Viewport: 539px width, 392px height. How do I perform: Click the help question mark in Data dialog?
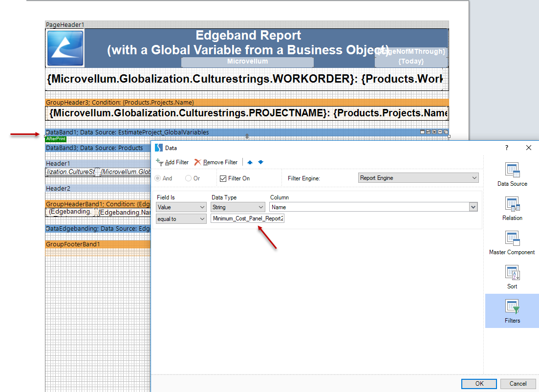[x=506, y=148]
